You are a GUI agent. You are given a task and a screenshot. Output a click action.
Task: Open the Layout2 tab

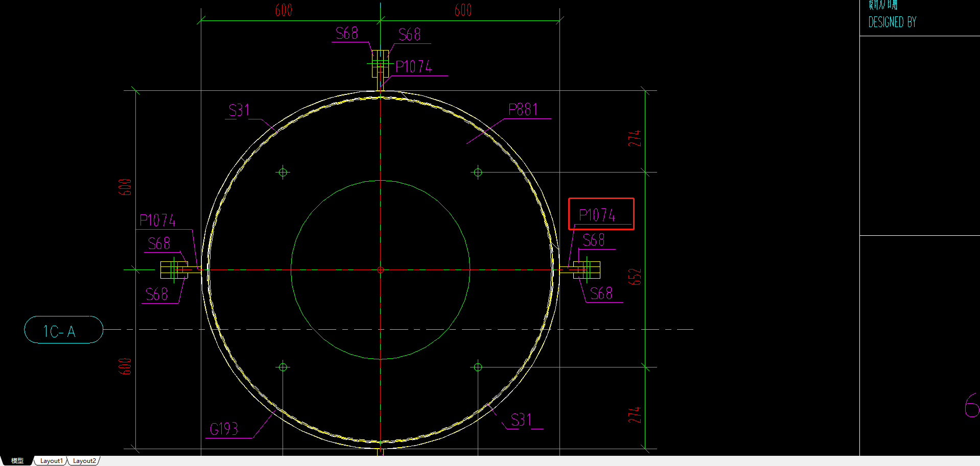(84, 460)
